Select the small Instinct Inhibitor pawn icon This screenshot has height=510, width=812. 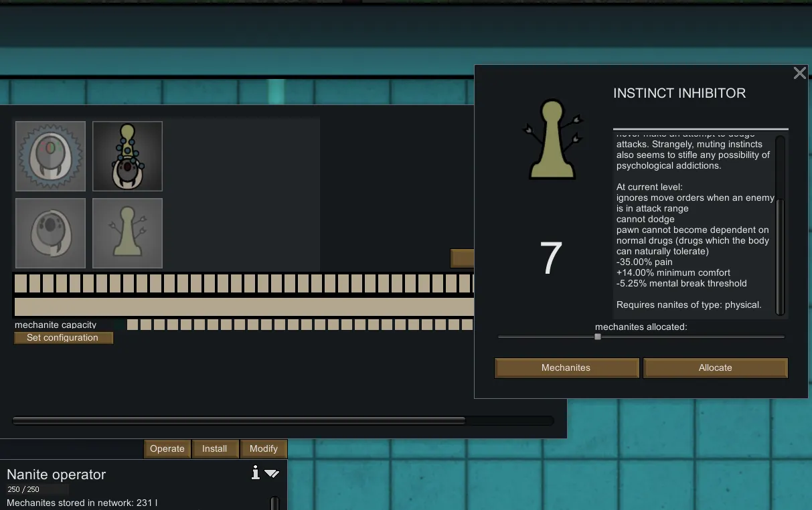pyautogui.click(x=127, y=233)
